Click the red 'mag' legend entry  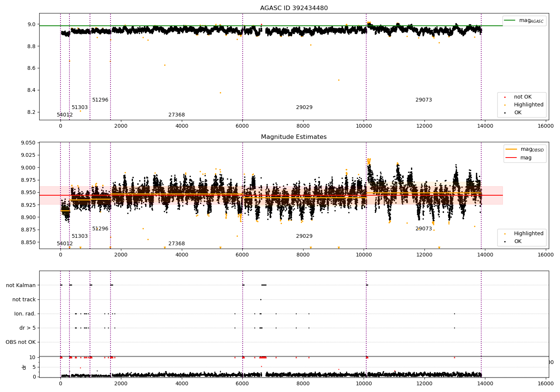point(519,158)
